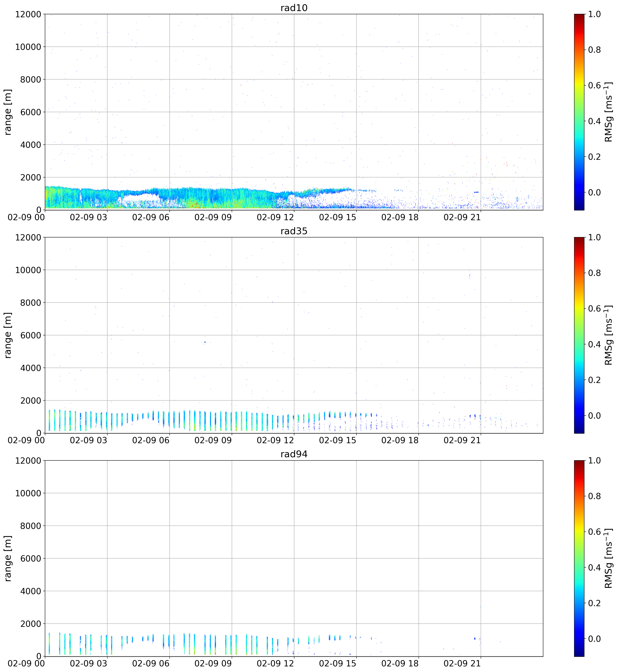
Task: Click '02-09 09' x-tick under rad94 panel
Action: (x=213, y=664)
